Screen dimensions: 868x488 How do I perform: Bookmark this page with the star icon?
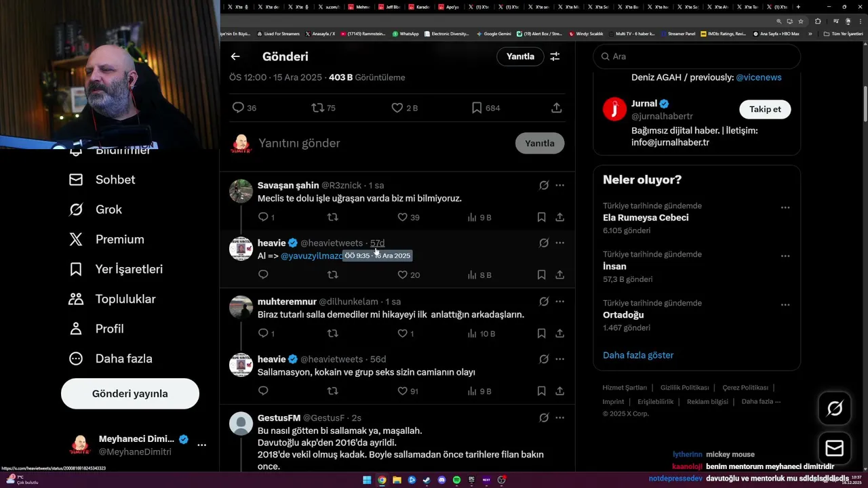[x=801, y=21]
